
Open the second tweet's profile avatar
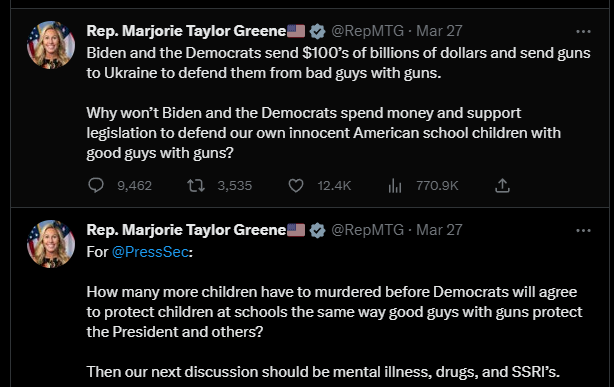click(51, 243)
